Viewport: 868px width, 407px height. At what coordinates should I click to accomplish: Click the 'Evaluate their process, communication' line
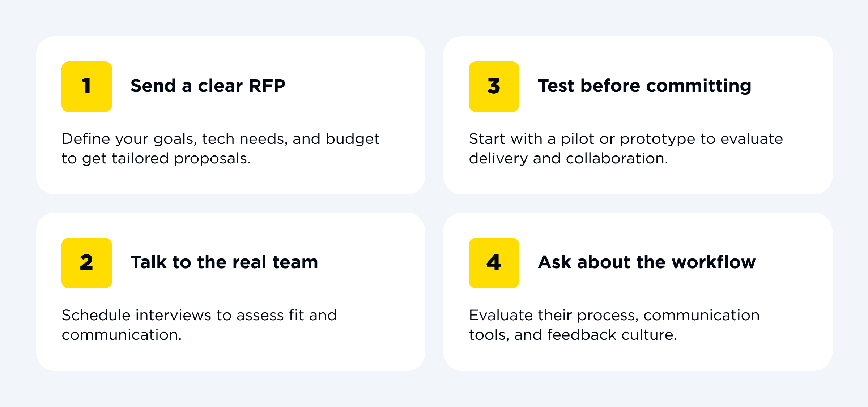point(614,316)
